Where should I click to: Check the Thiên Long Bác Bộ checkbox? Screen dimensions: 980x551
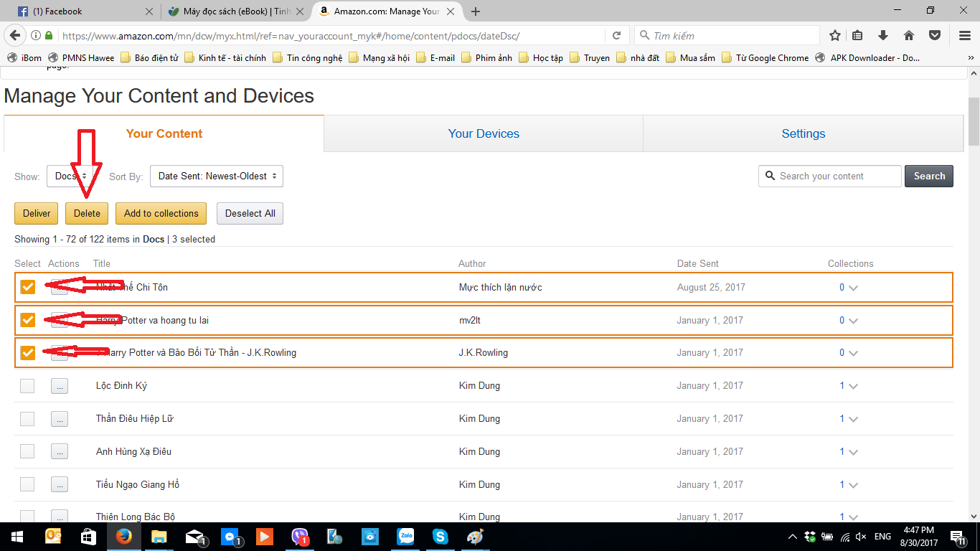27,516
